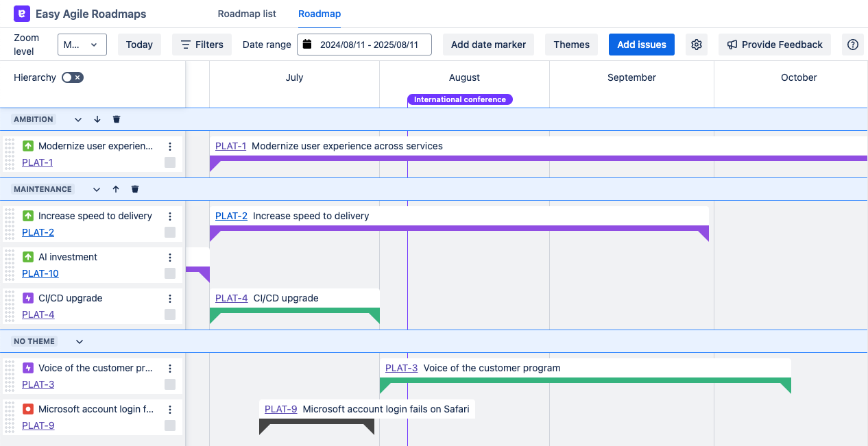Collapse the Maintenance theme section
868x446 pixels.
[97, 189]
